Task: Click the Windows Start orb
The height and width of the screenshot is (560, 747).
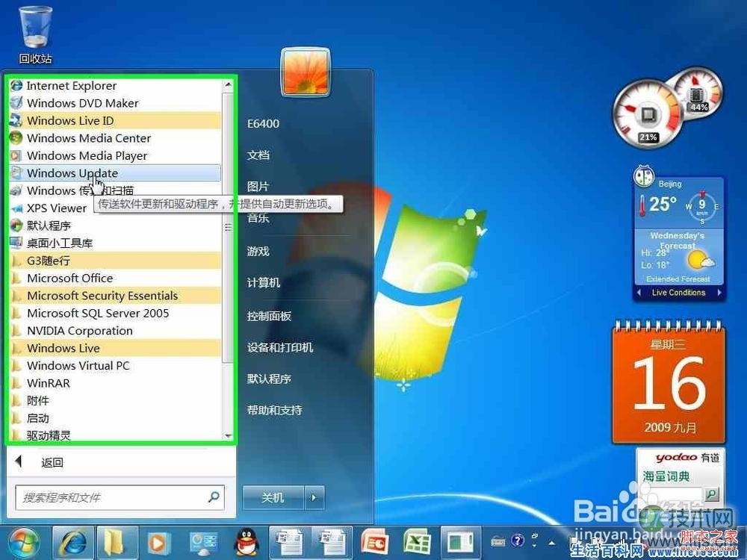Action: tap(25, 543)
